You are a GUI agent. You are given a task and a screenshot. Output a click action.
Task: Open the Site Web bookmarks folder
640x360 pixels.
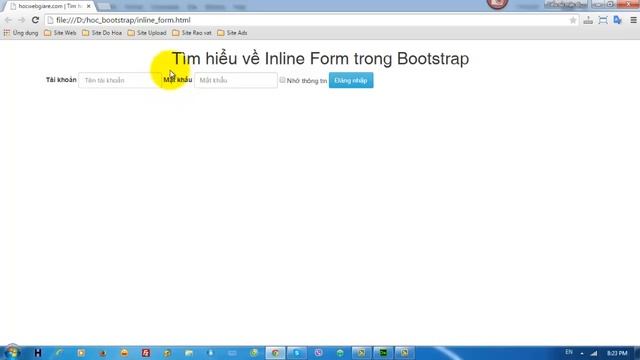pos(60,33)
